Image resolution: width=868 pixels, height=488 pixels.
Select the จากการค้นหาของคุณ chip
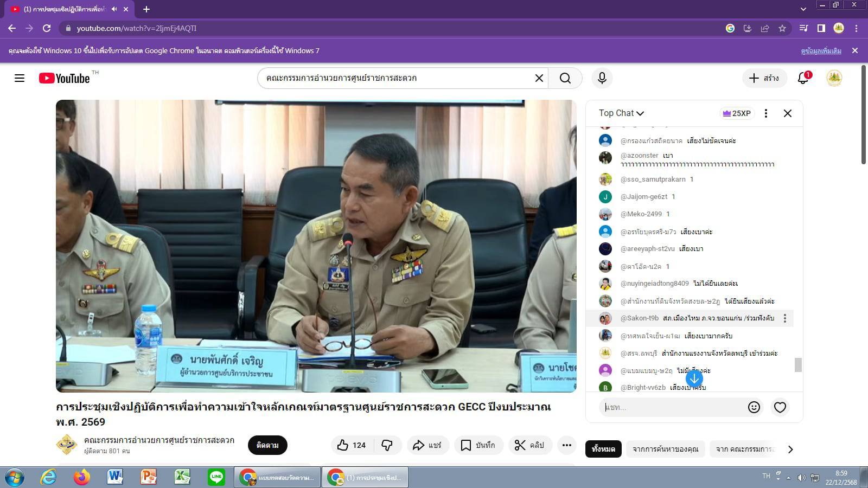point(665,449)
